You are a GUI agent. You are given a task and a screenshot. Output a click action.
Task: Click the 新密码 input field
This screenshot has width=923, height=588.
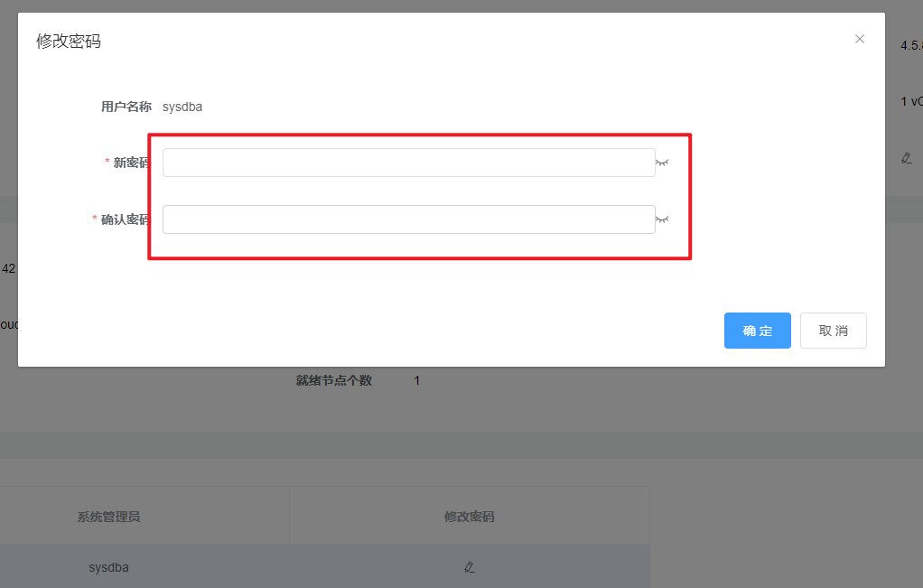tap(408, 163)
